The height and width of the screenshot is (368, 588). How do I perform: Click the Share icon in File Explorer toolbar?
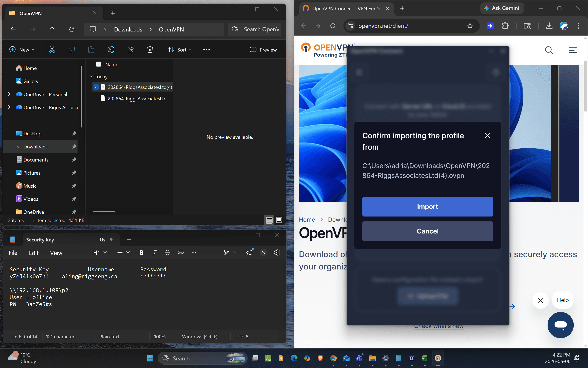(x=130, y=50)
